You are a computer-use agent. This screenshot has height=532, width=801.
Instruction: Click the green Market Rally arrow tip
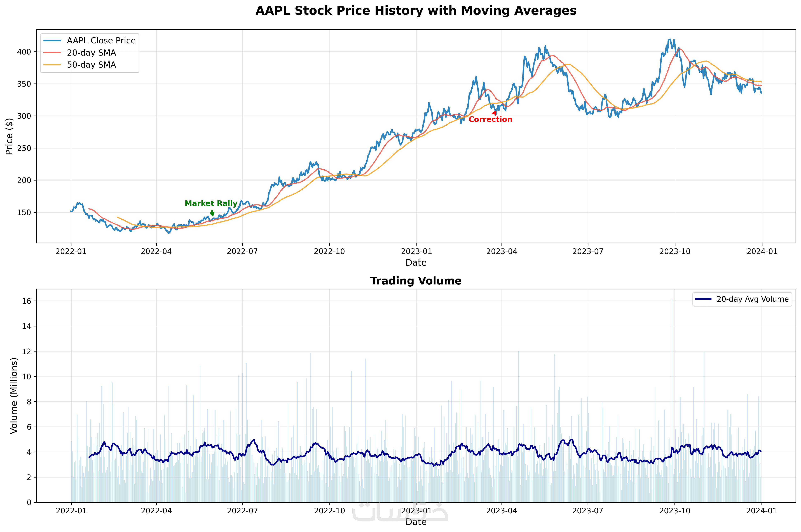(212, 215)
